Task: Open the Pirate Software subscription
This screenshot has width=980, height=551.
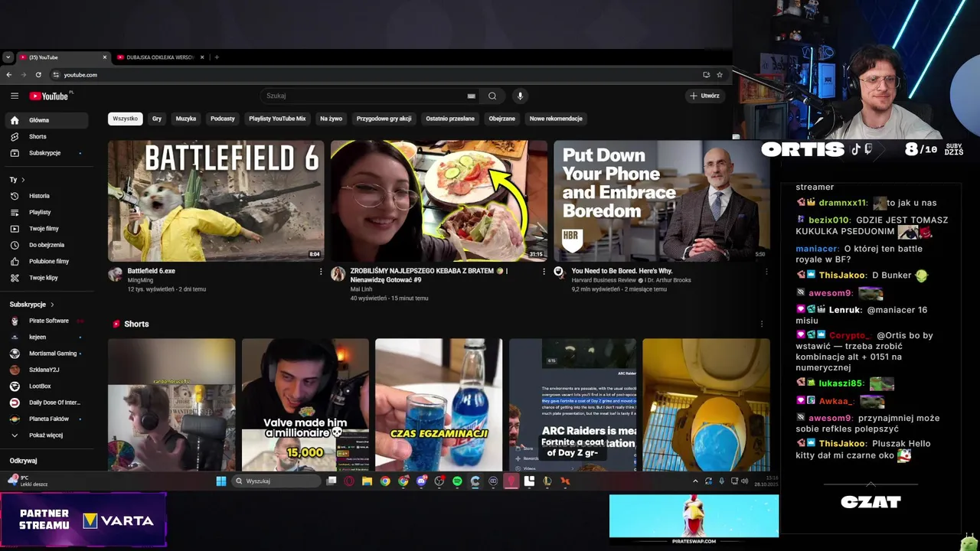Action: pos(46,321)
